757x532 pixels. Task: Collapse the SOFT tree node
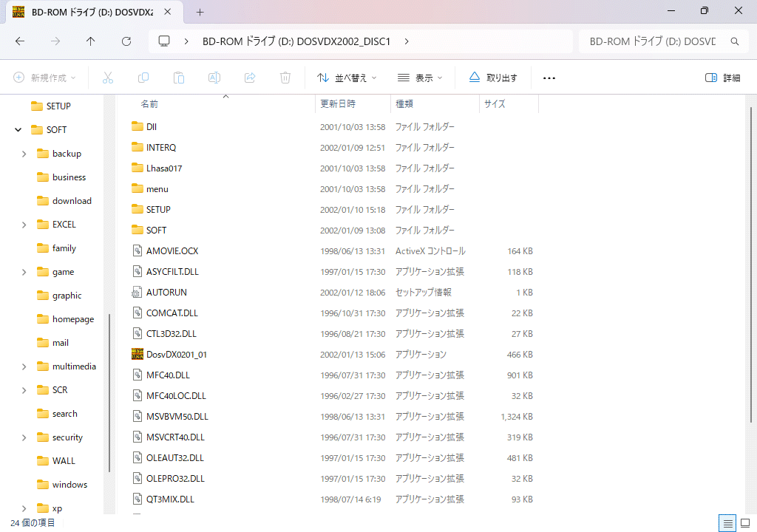18,129
